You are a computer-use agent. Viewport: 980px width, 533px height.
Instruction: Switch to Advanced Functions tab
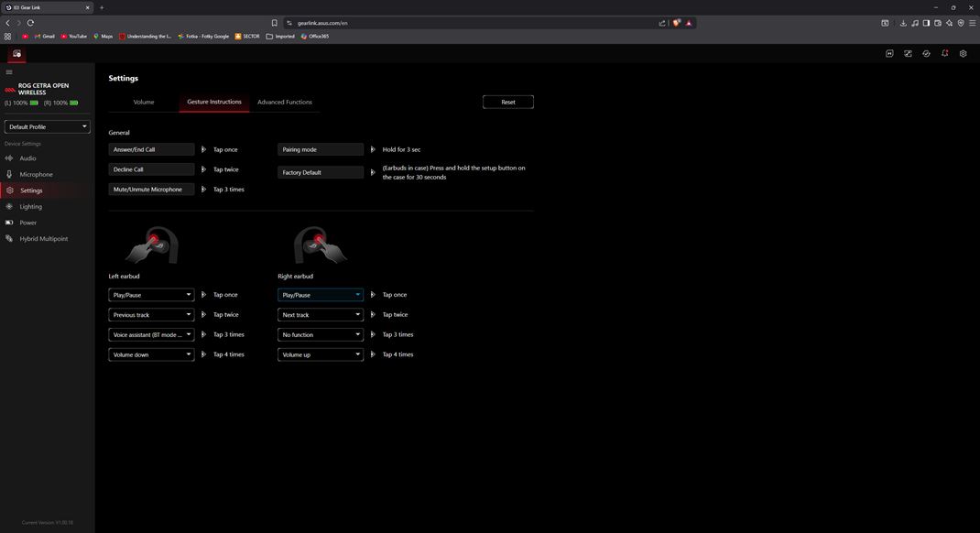(x=284, y=102)
